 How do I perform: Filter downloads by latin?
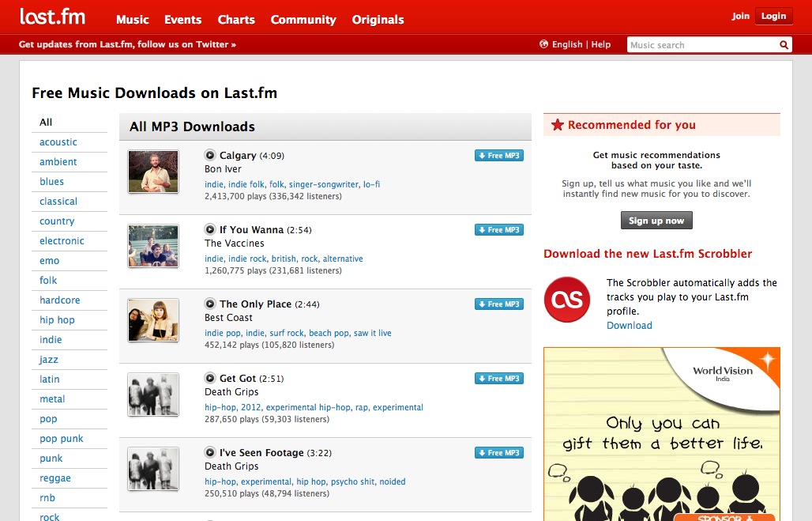tap(49, 379)
